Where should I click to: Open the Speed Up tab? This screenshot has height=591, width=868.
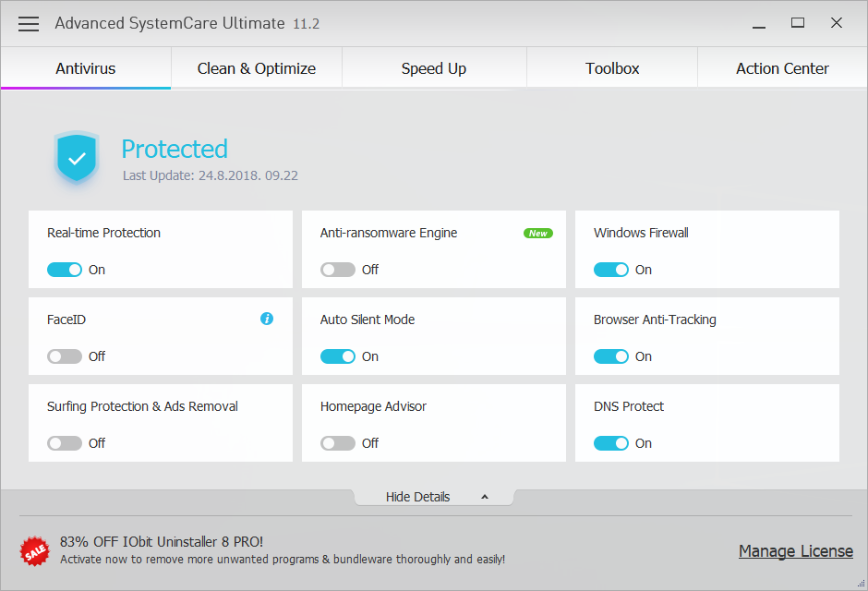434,68
